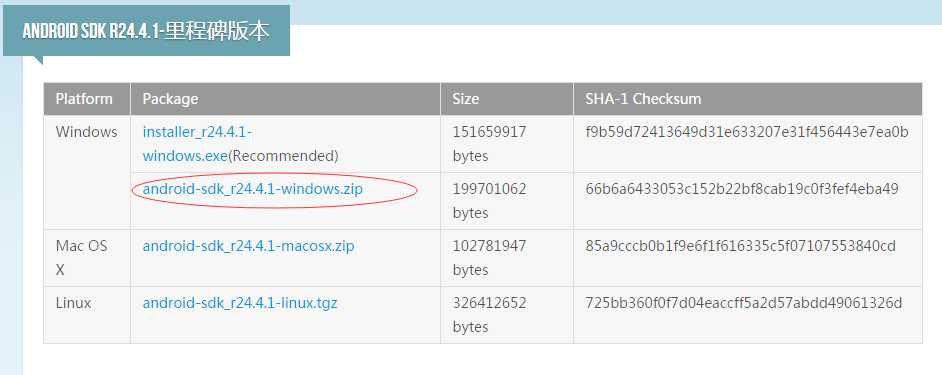Open the android-sdk_r24.4.1-macosx.zip link
The image size is (942, 375).
click(249, 246)
